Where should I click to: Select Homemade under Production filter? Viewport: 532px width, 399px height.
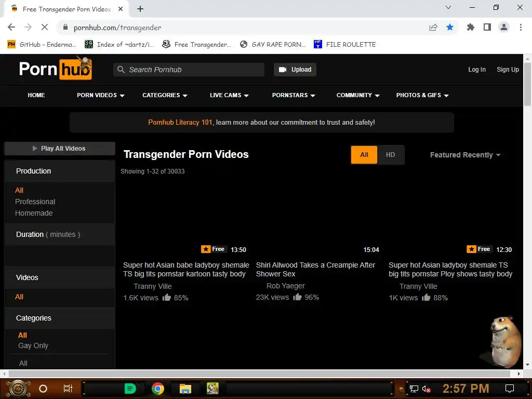pyautogui.click(x=34, y=213)
